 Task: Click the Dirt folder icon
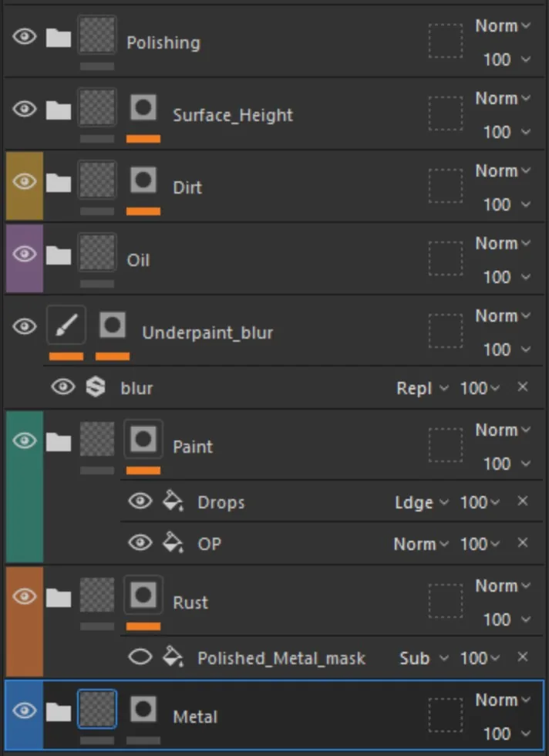59,182
